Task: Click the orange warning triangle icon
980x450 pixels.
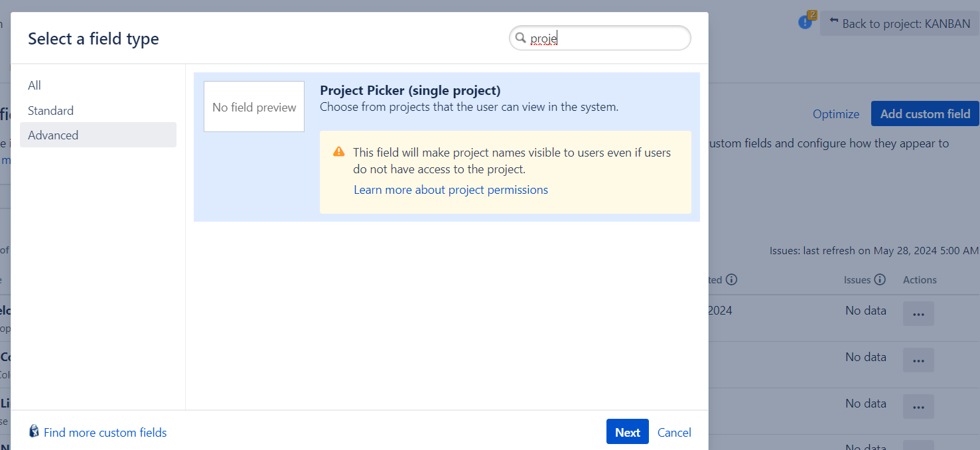Action: (x=339, y=152)
